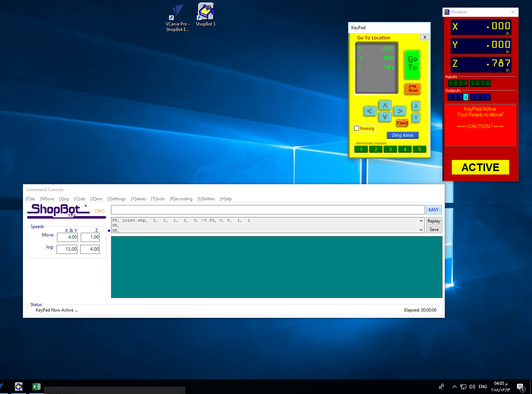Image resolution: width=532 pixels, height=394 pixels.
Task: Click the command log scroll-down arrow
Action: (421, 230)
